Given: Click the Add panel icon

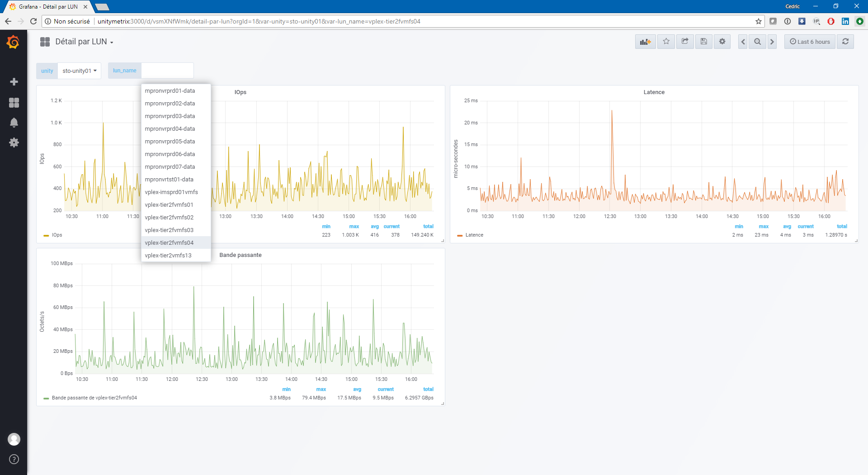Looking at the screenshot, I should click(x=645, y=42).
